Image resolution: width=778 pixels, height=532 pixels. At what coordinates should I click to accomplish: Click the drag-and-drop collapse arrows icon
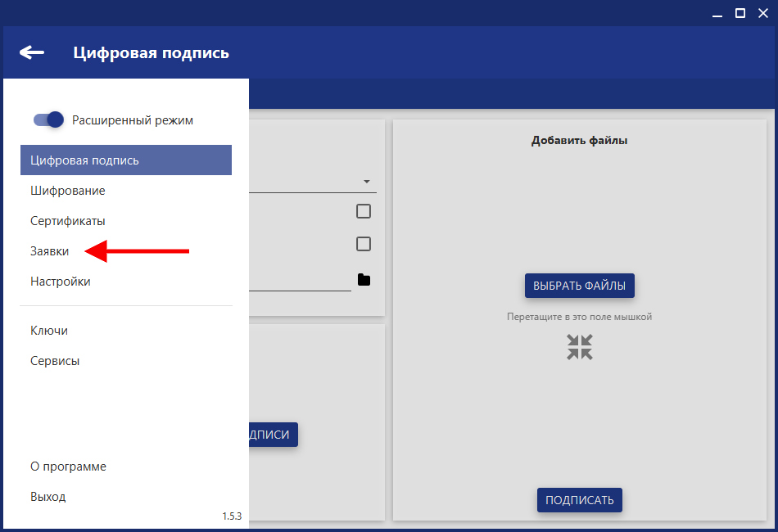pos(579,347)
